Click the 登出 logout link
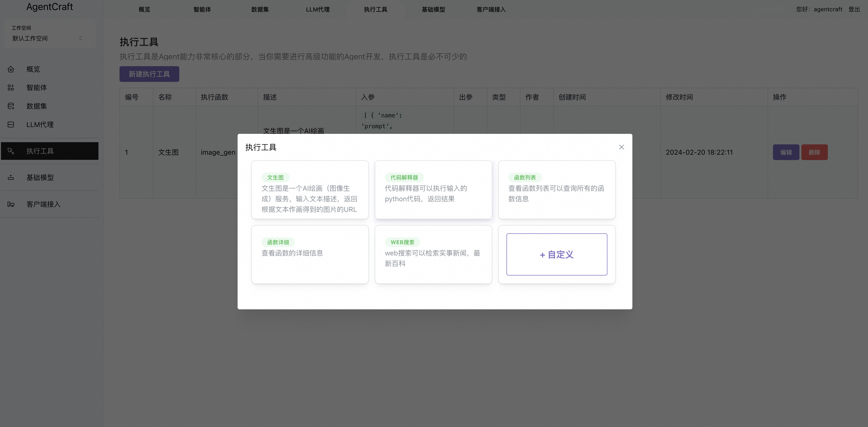 coord(854,10)
